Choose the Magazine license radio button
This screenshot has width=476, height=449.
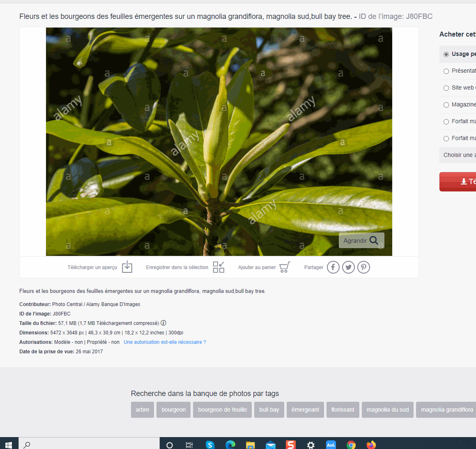[446, 105]
